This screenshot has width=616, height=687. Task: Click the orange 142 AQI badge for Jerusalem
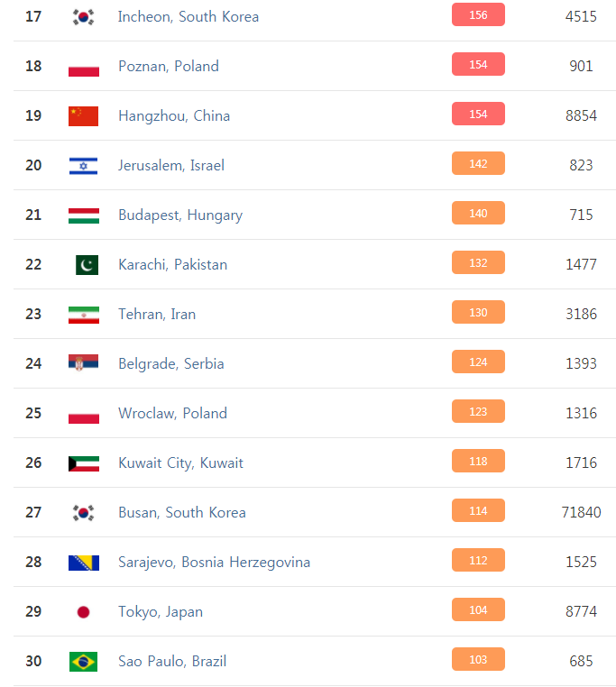click(478, 163)
